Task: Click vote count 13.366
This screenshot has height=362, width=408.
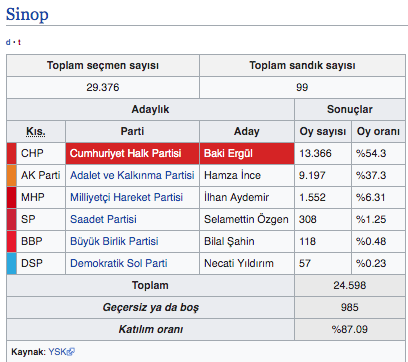Action: 315,153
